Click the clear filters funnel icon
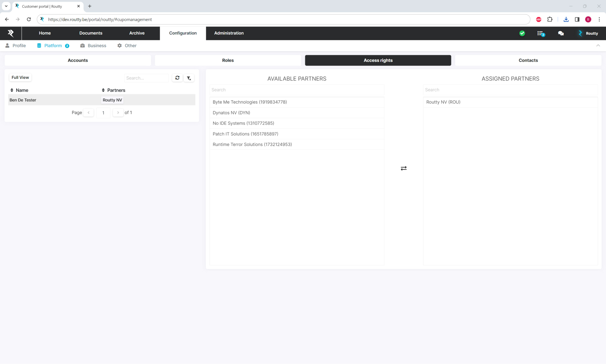The height and width of the screenshot is (364, 606). tap(189, 78)
